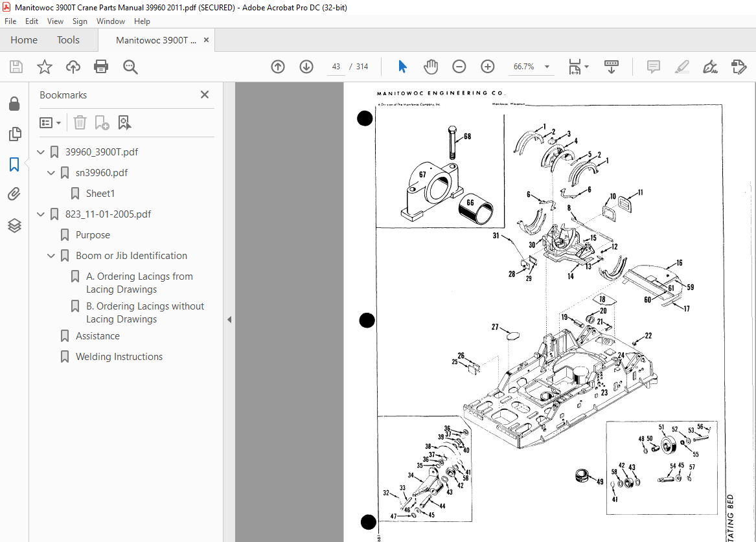Open the Window menu
Viewport: 756px width, 542px height.
(110, 21)
